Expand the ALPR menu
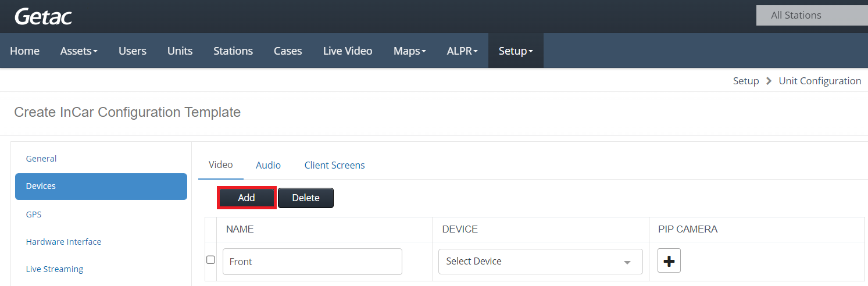The width and height of the screenshot is (868, 286). 462,51
